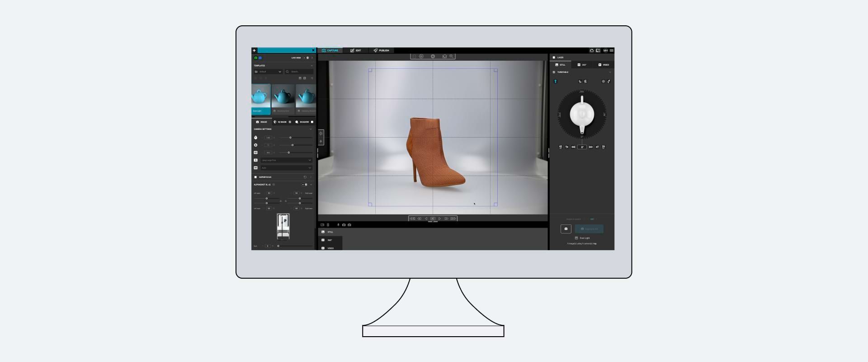Open the hamburger menu
Image resolution: width=868 pixels, height=362 pixels.
[x=612, y=51]
